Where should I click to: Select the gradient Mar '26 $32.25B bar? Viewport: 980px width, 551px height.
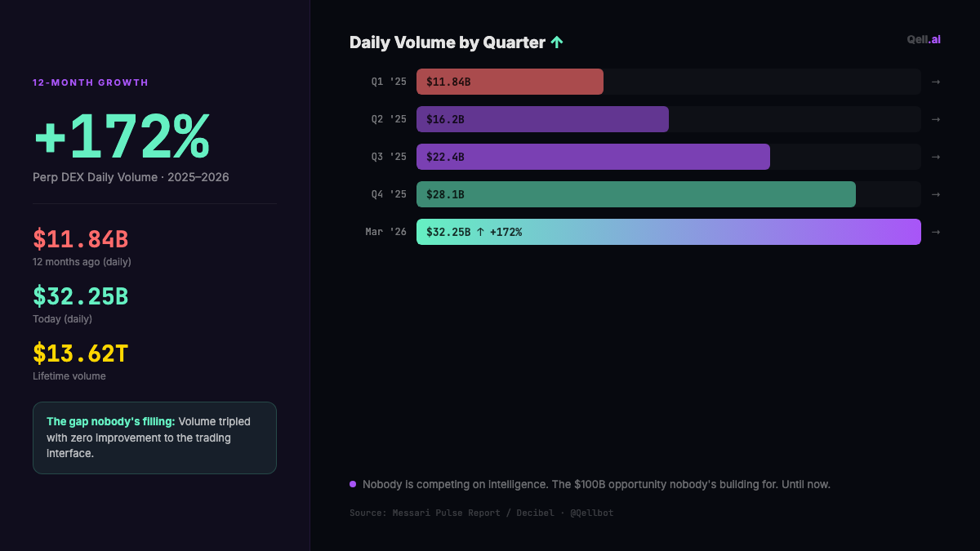click(668, 232)
